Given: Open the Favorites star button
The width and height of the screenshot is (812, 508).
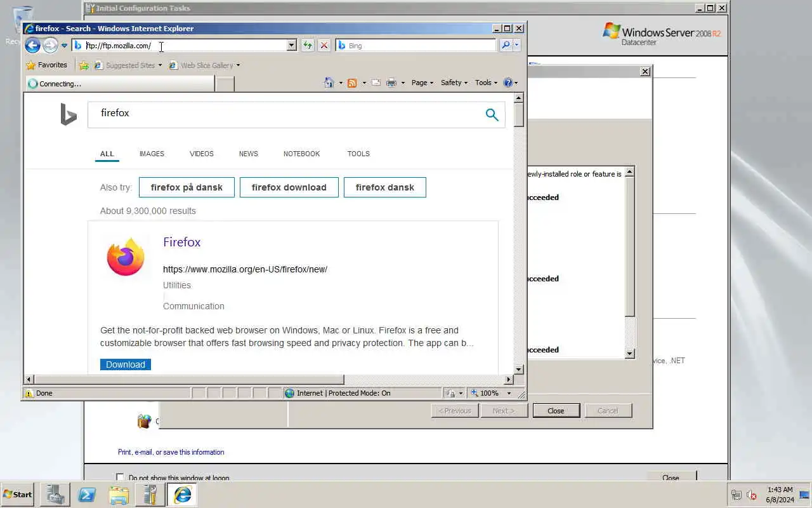Looking at the screenshot, I should (x=46, y=65).
